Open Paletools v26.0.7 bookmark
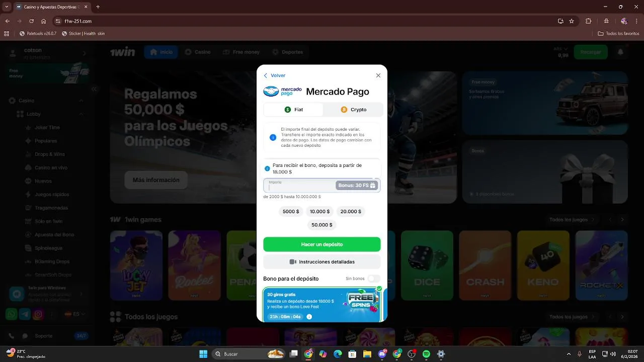 (38, 34)
